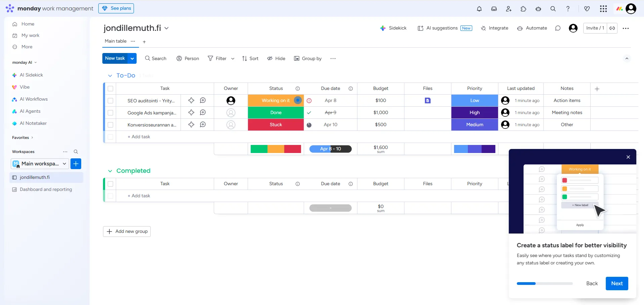The height and width of the screenshot is (305, 644).
Task: Open the New task dropdown arrow
Action: (132, 58)
